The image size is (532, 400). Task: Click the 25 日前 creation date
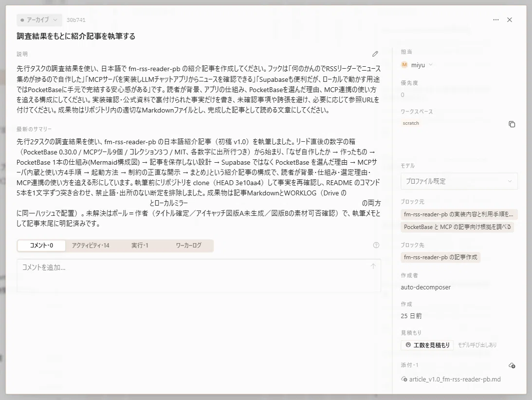coord(411,316)
